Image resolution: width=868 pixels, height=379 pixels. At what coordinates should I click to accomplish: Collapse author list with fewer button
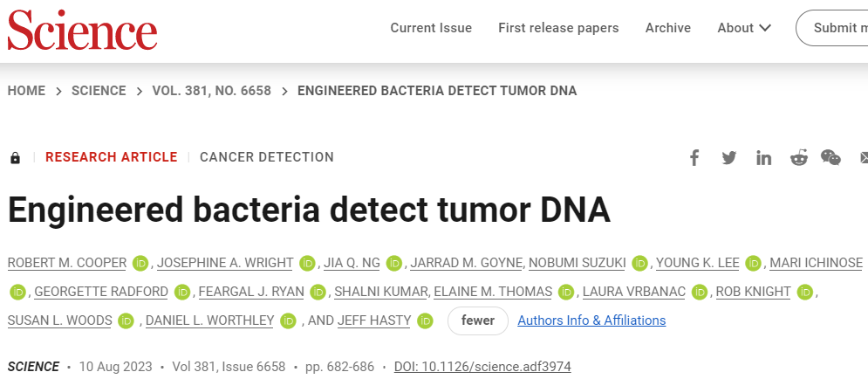(478, 320)
